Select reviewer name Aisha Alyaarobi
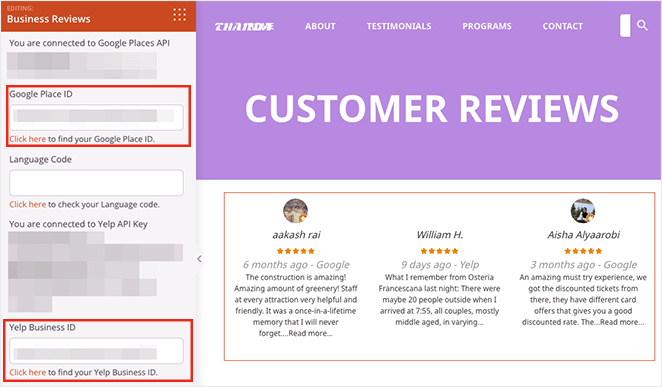 583,235
